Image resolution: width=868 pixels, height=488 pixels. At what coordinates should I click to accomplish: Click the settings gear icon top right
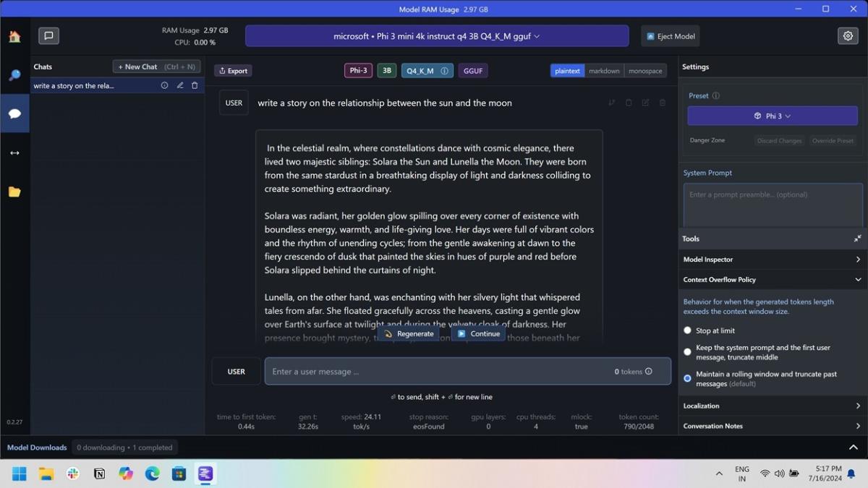tap(848, 36)
